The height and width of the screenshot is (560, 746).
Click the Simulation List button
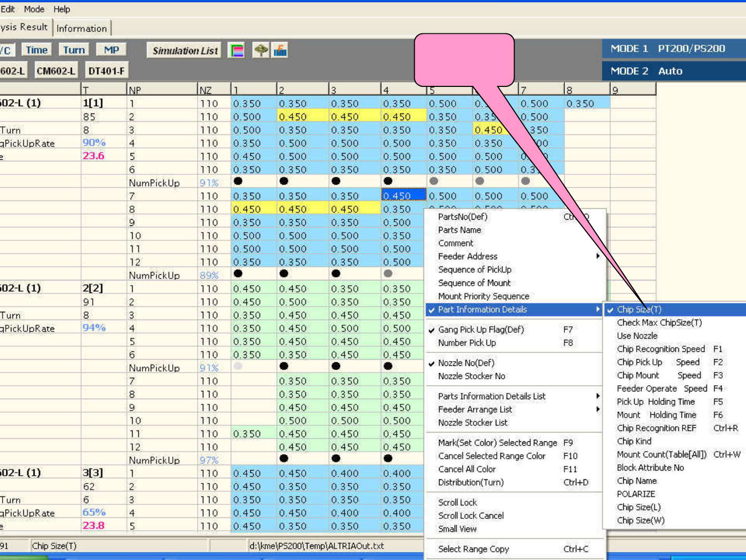[x=185, y=50]
